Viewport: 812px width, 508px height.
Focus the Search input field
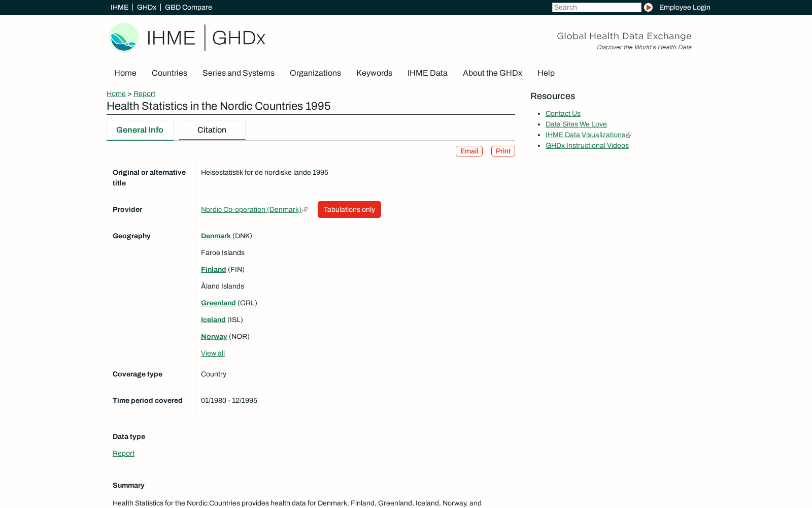596,7
